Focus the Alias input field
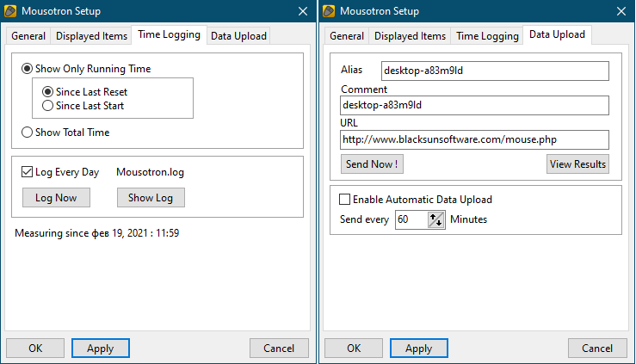 (495, 71)
